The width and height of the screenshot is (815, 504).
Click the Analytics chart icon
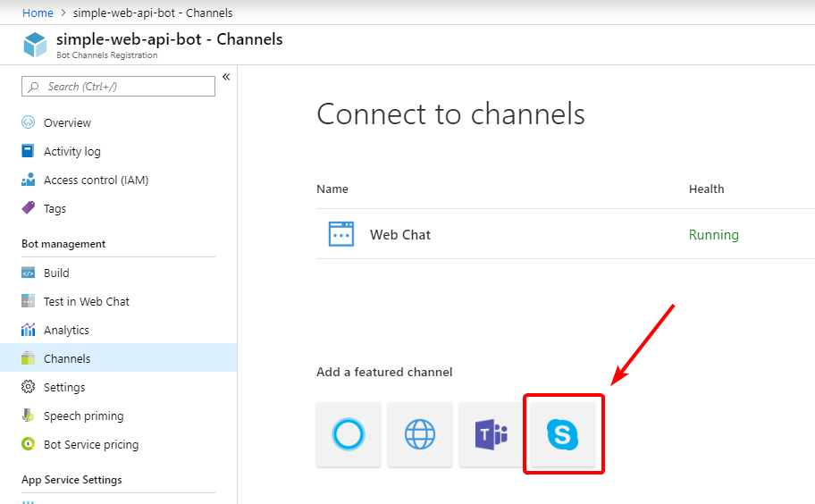click(x=28, y=330)
